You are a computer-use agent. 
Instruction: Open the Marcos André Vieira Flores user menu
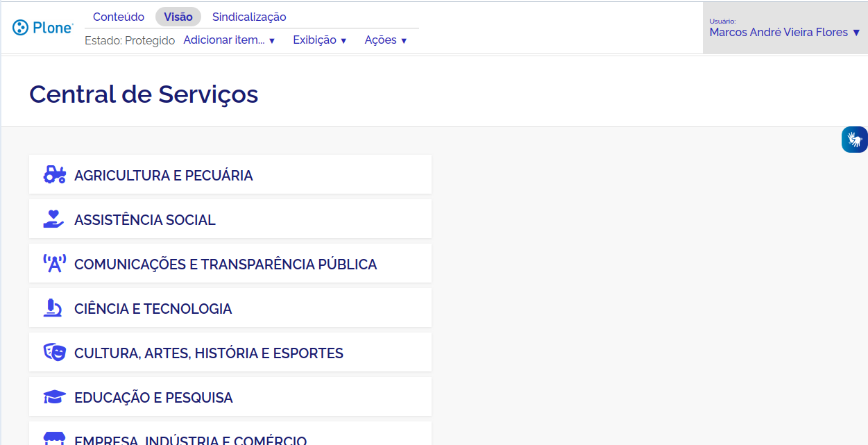pos(785,32)
